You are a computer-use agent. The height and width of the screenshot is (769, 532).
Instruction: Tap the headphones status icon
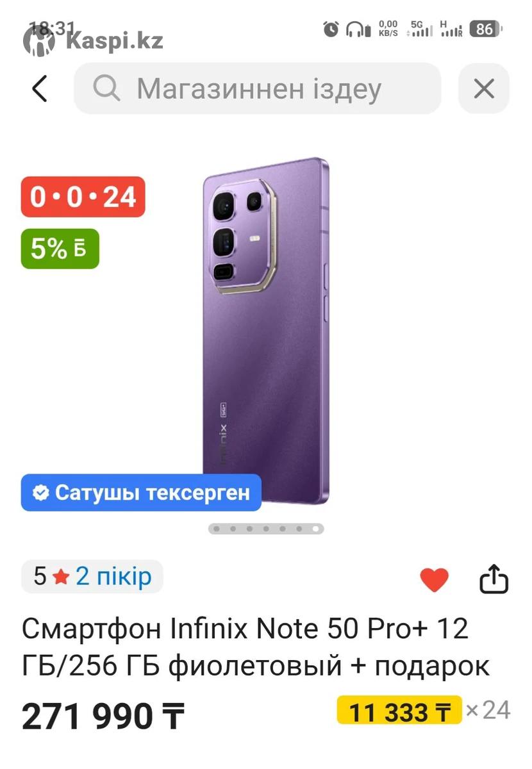point(358,29)
